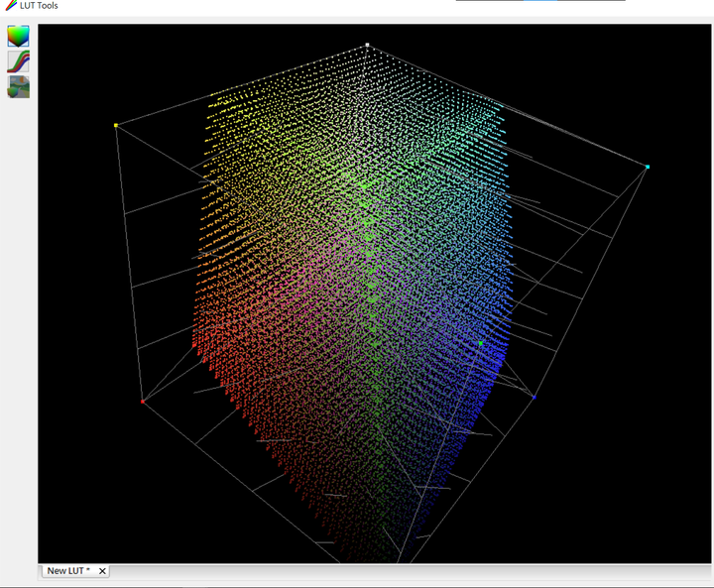Switch to the New LUT tab
714x588 pixels.
[68, 571]
